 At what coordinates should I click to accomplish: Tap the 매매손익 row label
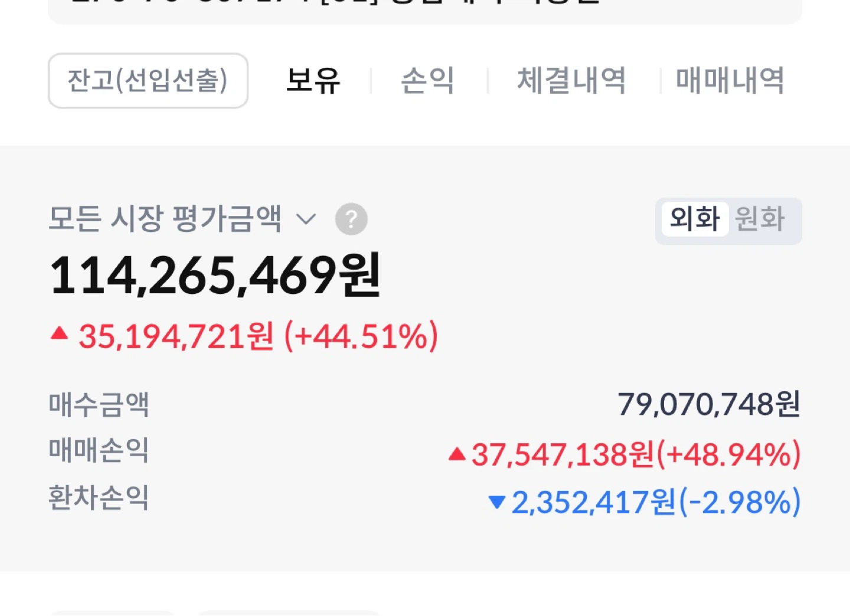(99, 451)
